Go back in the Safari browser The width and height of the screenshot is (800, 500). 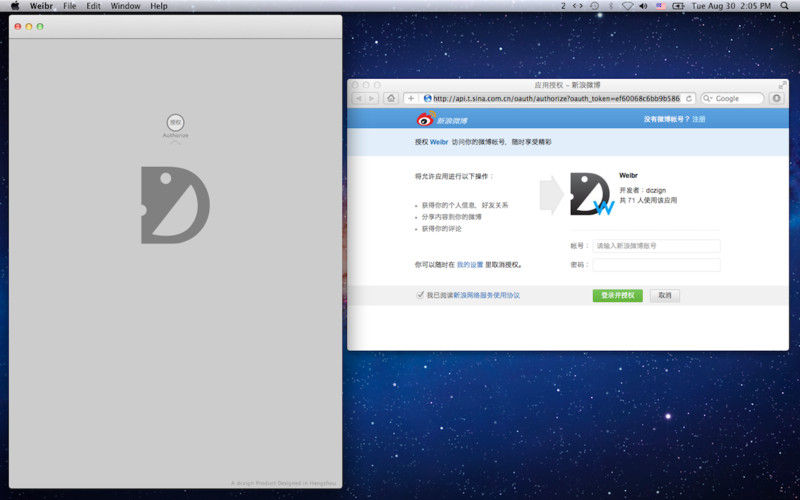(358, 98)
